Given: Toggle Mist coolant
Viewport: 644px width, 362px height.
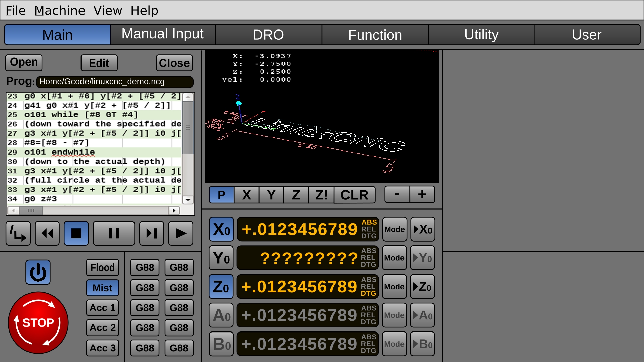Looking at the screenshot, I should 103,288.
